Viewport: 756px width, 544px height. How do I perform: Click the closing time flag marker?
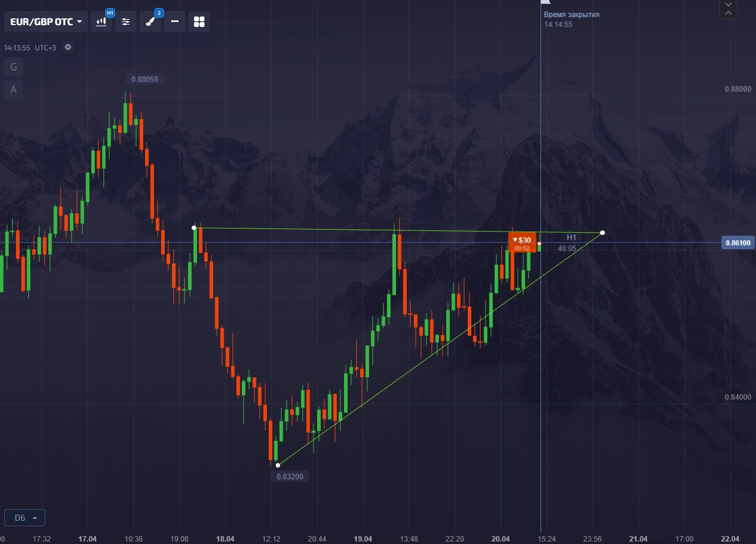pos(546,2)
